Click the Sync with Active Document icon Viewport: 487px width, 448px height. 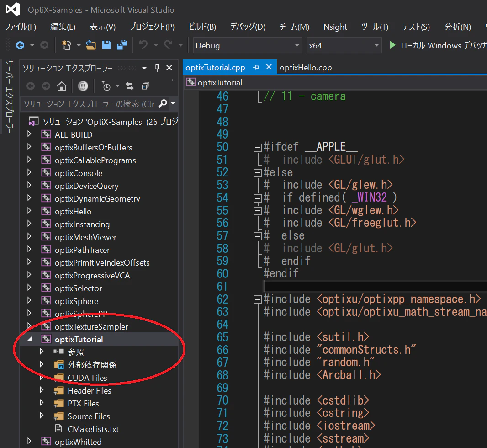click(130, 86)
